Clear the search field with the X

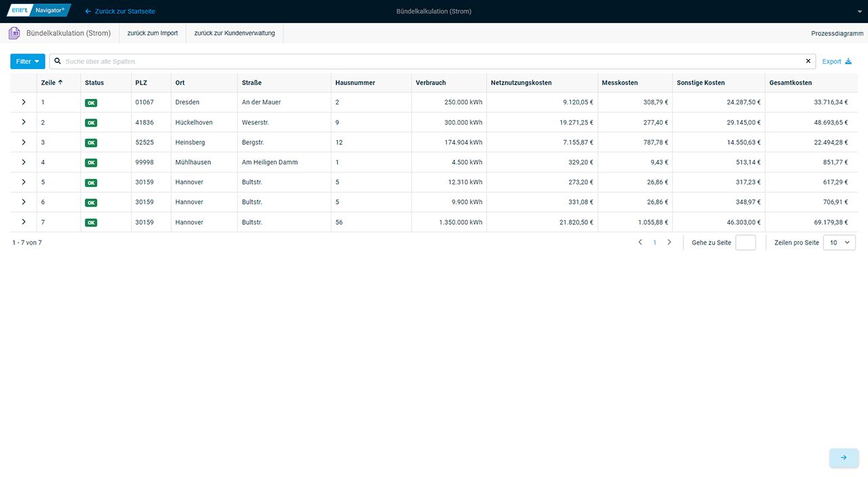pos(808,61)
